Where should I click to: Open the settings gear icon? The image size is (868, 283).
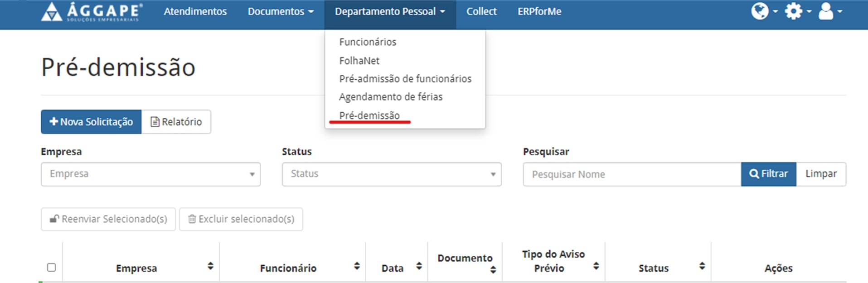click(793, 11)
